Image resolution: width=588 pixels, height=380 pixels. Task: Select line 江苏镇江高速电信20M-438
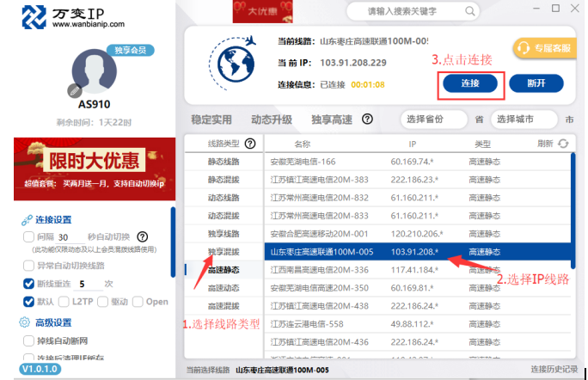coord(418,306)
